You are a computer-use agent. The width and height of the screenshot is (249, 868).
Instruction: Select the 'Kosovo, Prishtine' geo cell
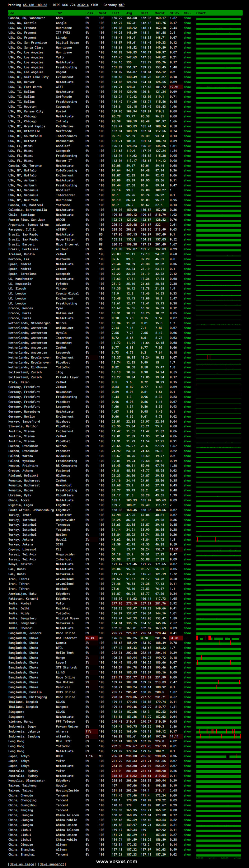pyautogui.click(x=24, y=466)
